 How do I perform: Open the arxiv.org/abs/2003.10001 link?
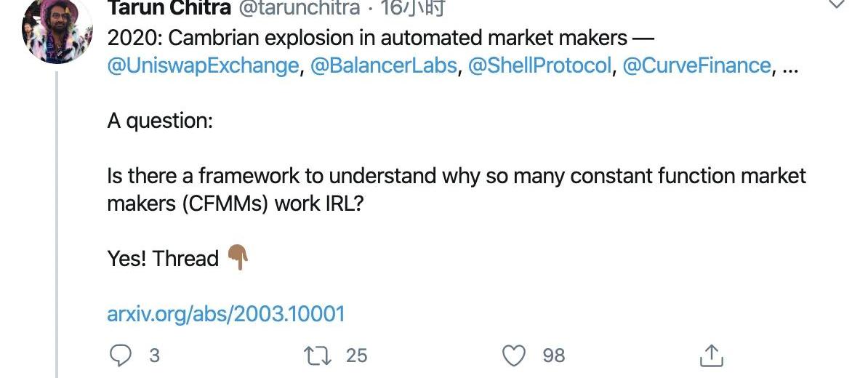[x=226, y=314]
